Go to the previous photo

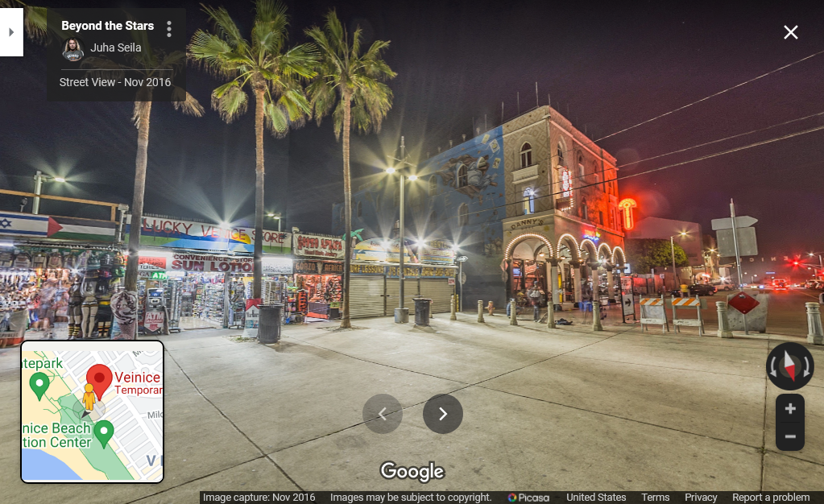(x=383, y=414)
